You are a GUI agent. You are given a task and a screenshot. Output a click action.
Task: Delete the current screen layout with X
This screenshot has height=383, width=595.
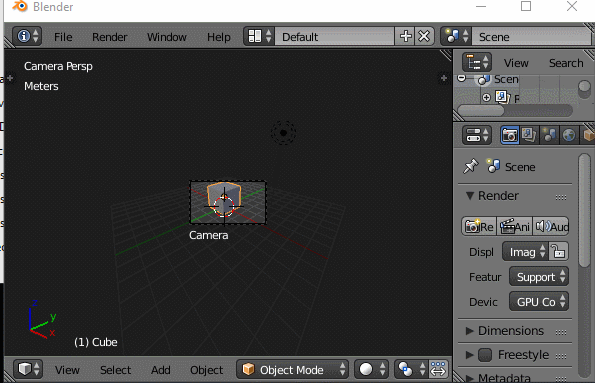(x=424, y=36)
